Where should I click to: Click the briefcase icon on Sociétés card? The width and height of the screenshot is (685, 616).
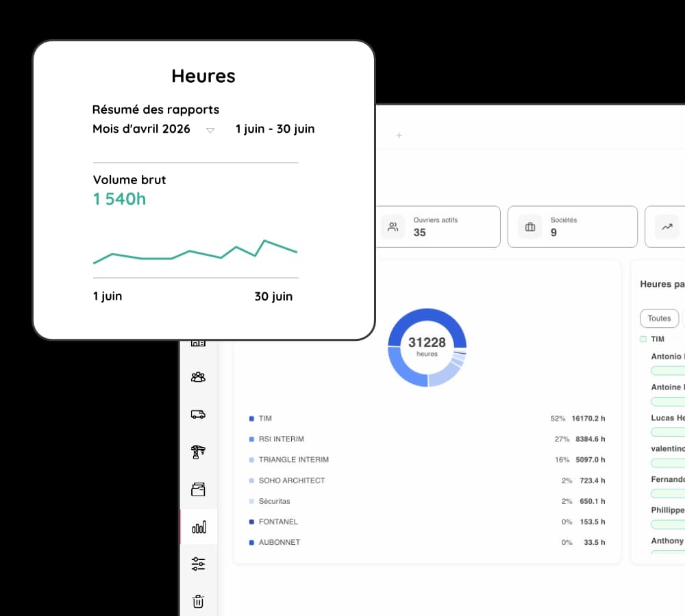(530, 227)
